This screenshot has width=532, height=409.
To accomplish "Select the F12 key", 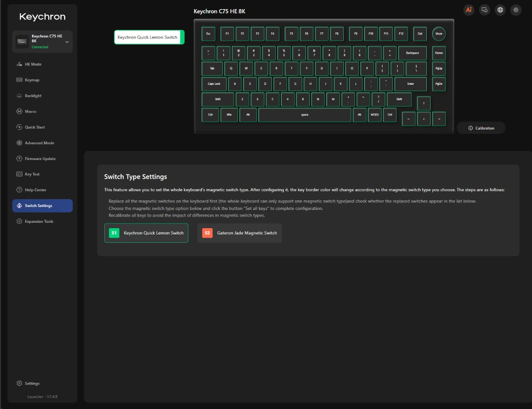I will point(401,34).
